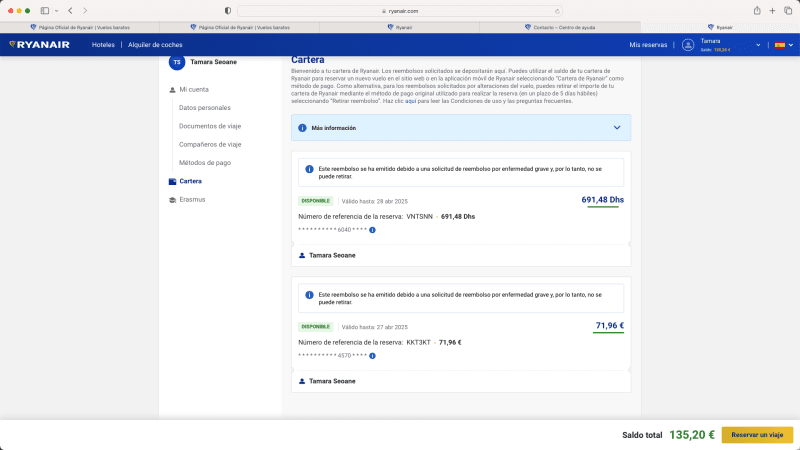Click Reservar un viaje button

point(757,435)
